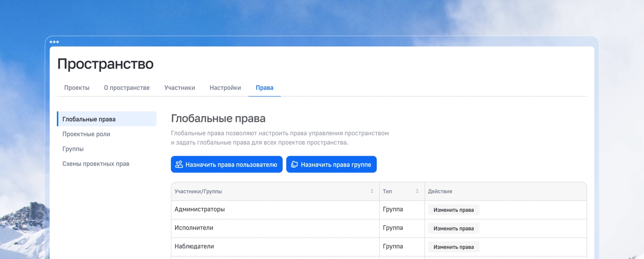The width and height of the screenshot is (644, 259).
Task: Click the Наблюдатели group name cell
Action: [x=194, y=246]
